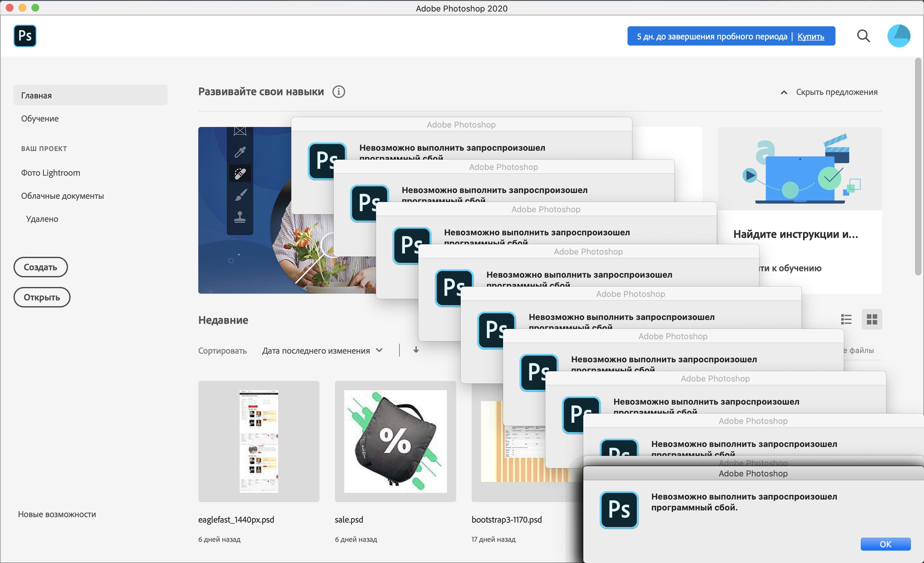Click the Photoshop Ps logo in header
Screen dimensions: 924x563
pos(25,36)
